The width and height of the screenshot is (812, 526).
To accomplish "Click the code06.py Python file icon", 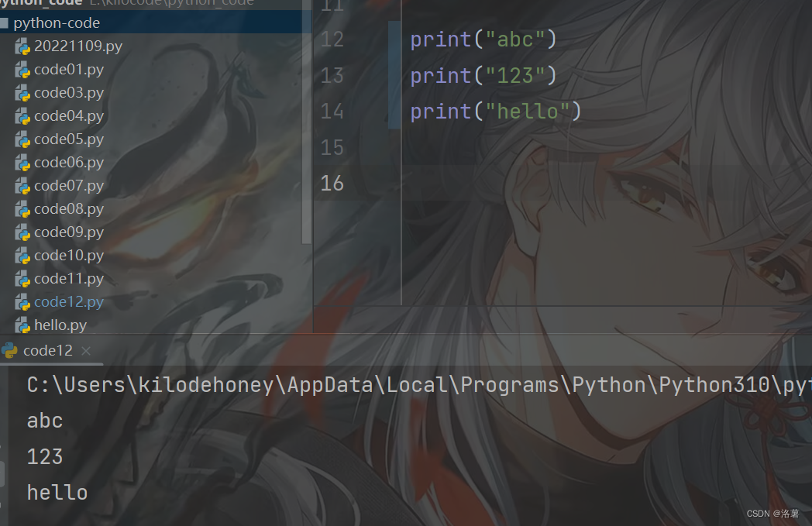I will point(22,163).
